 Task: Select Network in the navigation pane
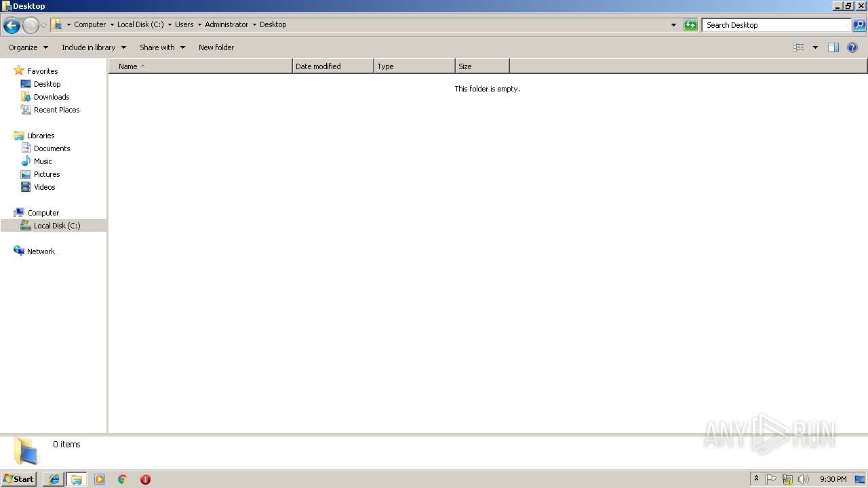(41, 251)
